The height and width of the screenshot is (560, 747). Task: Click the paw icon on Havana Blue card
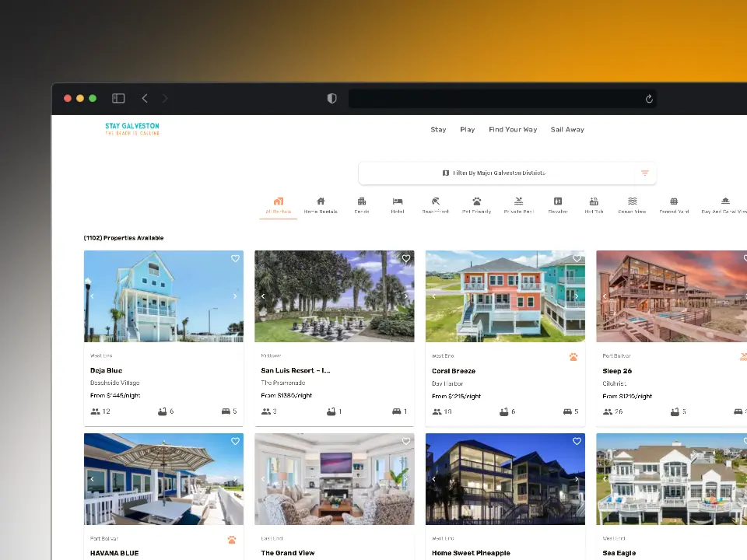point(232,540)
